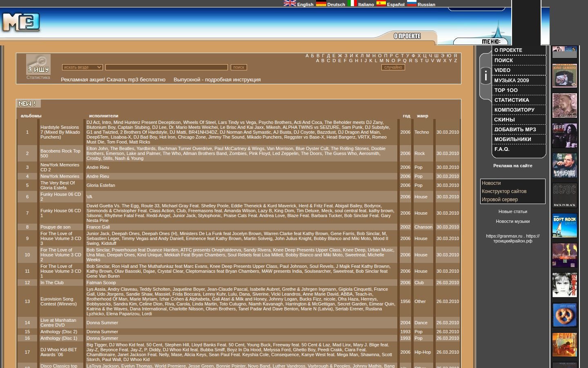Open the Govi album cover
The image size is (588, 368).
[565, 345]
